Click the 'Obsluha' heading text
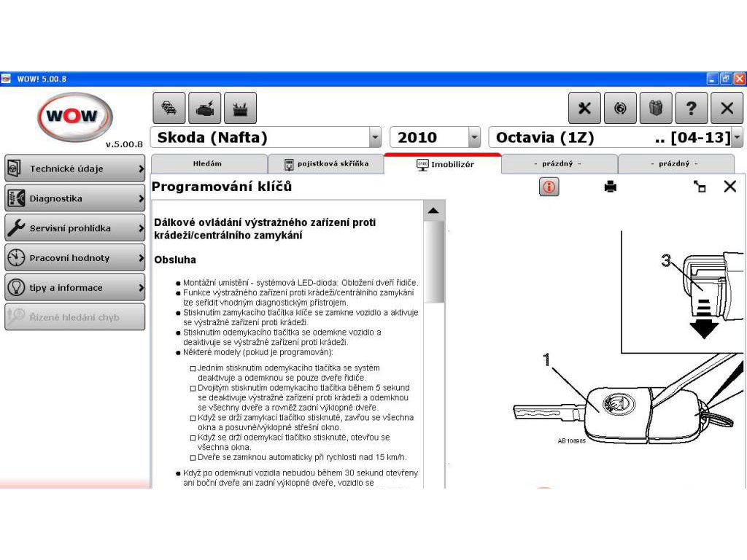The height and width of the screenshot is (560, 747). [175, 260]
